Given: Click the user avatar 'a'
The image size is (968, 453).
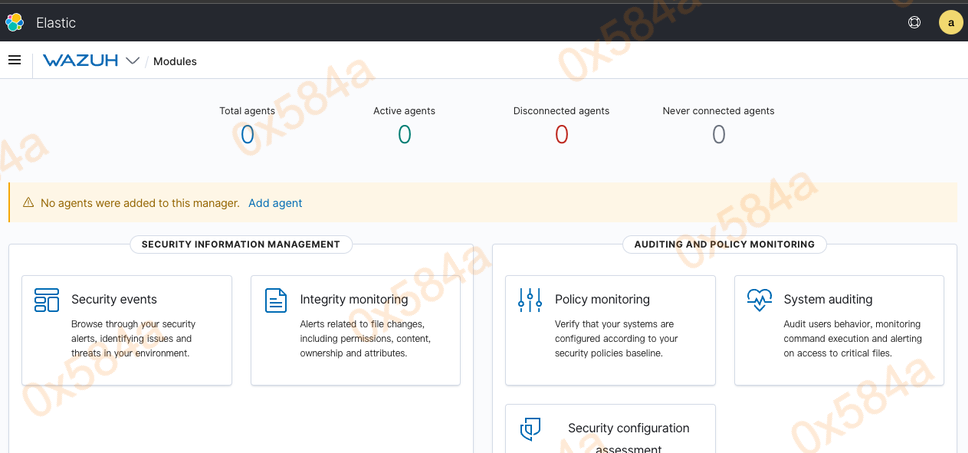Looking at the screenshot, I should click(x=950, y=22).
